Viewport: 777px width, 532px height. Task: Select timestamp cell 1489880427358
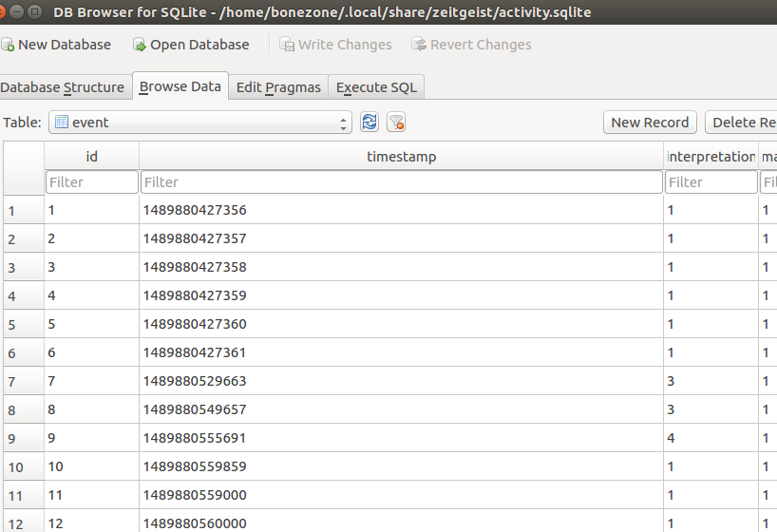(402, 267)
